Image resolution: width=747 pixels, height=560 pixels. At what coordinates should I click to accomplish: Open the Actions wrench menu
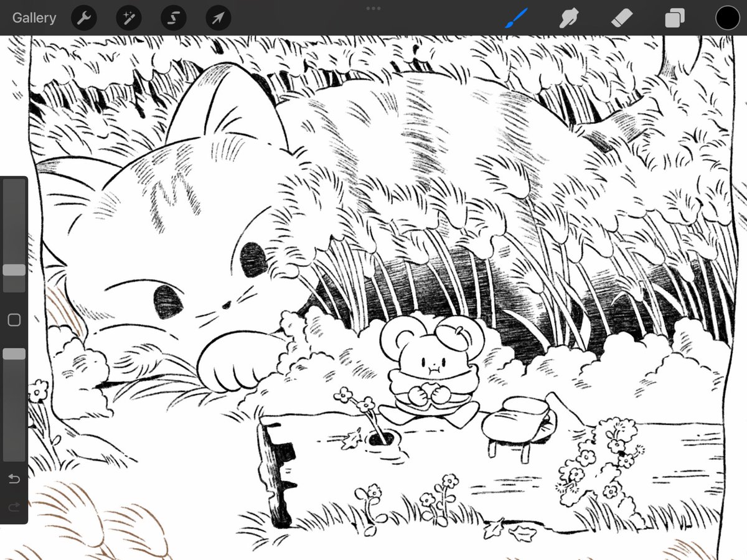coord(84,18)
